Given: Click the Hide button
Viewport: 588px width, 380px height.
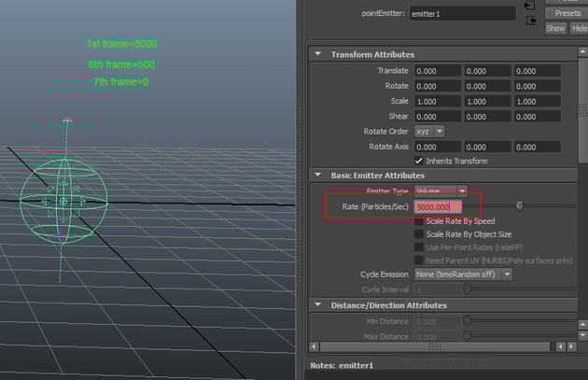Looking at the screenshot, I should coord(579,29).
